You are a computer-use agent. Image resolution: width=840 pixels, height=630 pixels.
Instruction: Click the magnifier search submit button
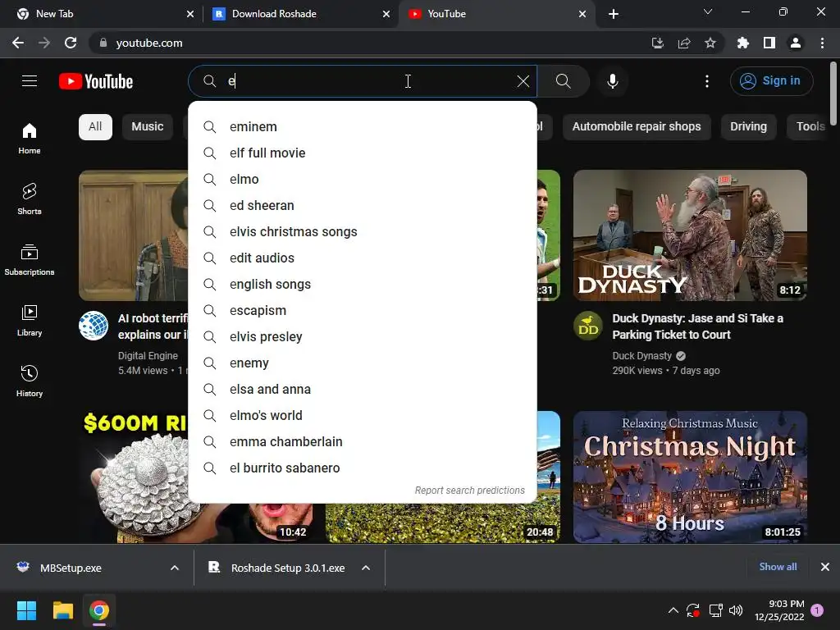[563, 81]
